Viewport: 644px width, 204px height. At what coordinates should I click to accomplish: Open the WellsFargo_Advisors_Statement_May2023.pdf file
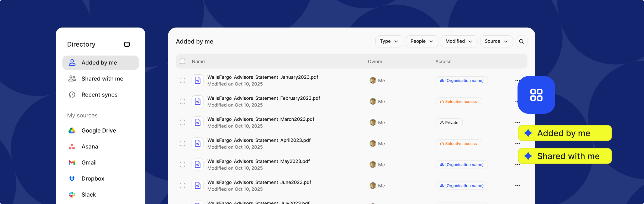click(258, 161)
